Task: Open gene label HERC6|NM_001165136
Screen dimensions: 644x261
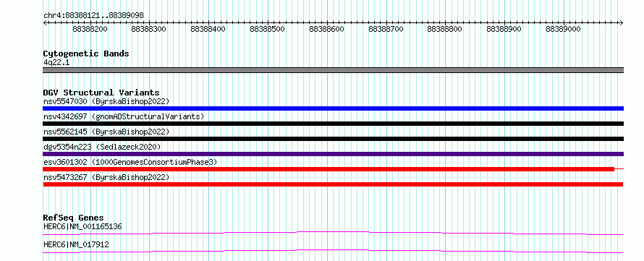Action: (82, 226)
